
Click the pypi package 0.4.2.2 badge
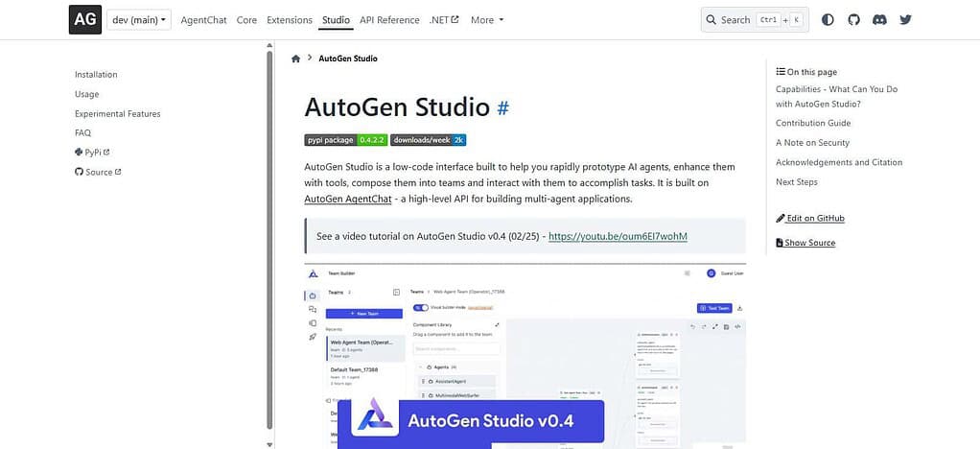click(x=346, y=140)
